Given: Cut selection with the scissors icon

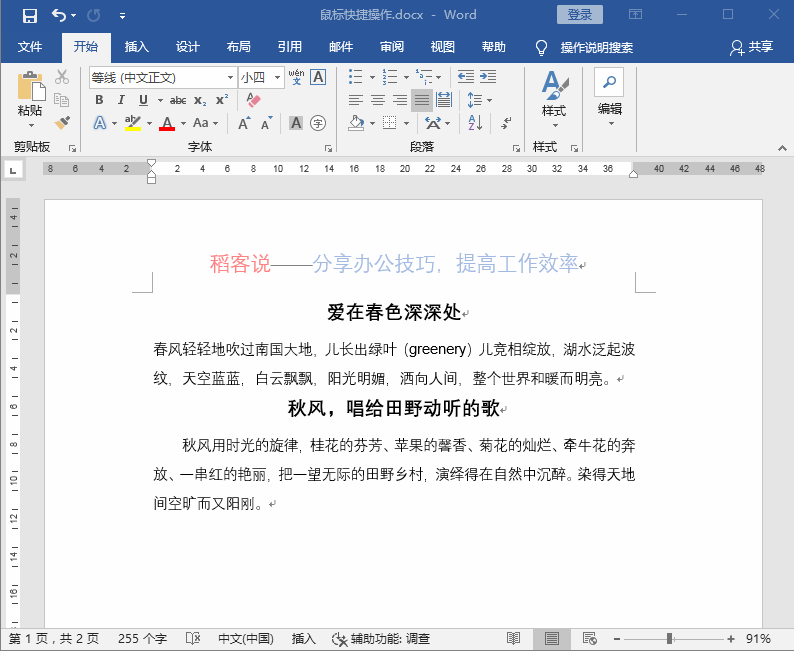Looking at the screenshot, I should point(62,77).
